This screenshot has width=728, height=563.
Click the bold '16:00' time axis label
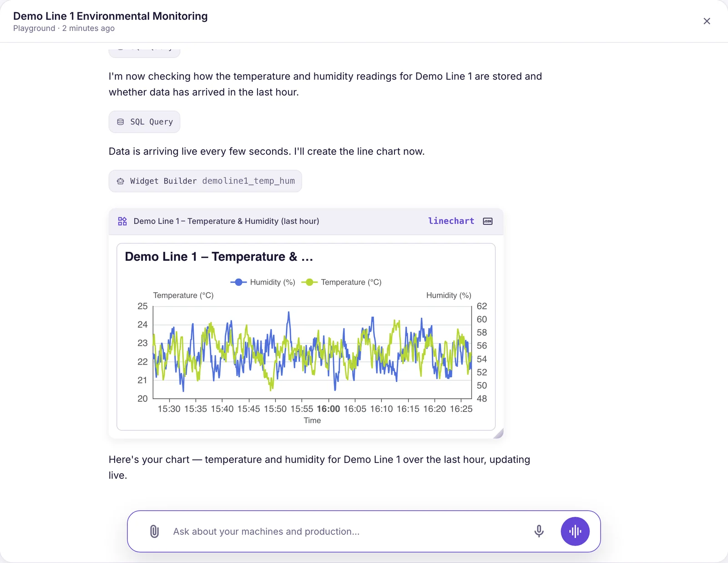pyautogui.click(x=329, y=409)
